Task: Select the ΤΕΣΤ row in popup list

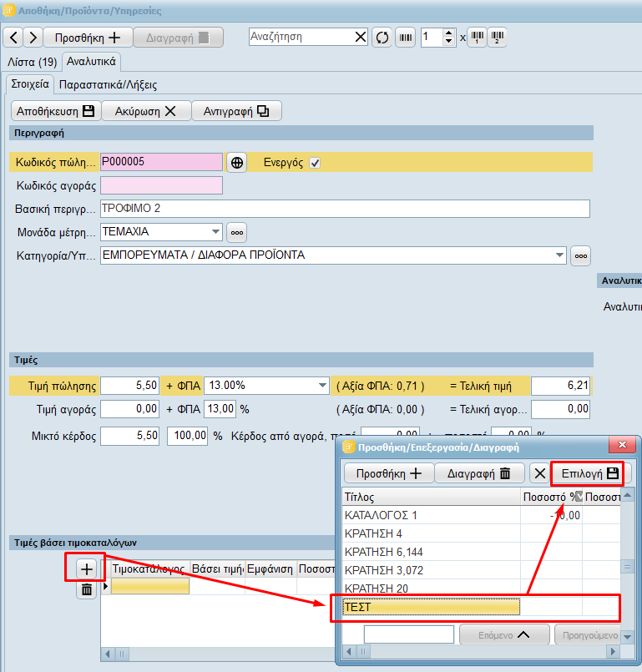Action: pyautogui.click(x=431, y=607)
